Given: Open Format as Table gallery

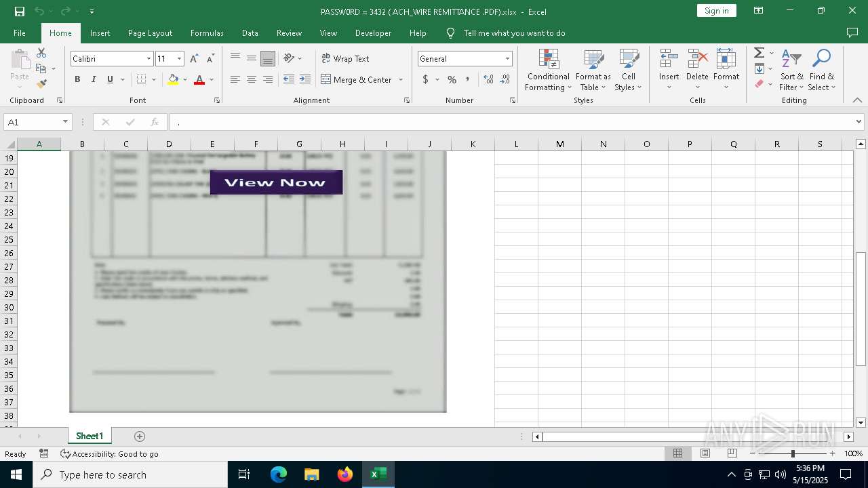Looking at the screenshot, I should tap(593, 70).
